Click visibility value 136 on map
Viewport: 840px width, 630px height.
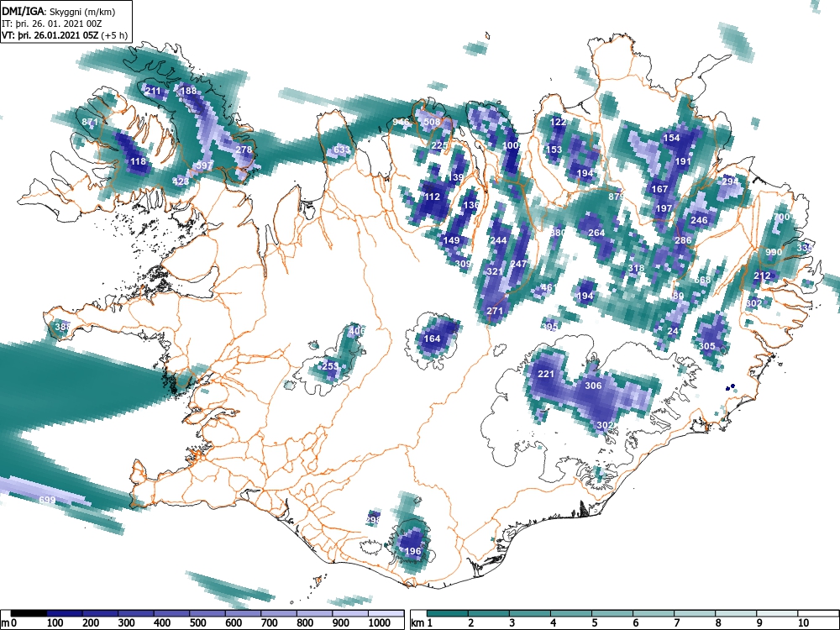pyautogui.click(x=471, y=205)
